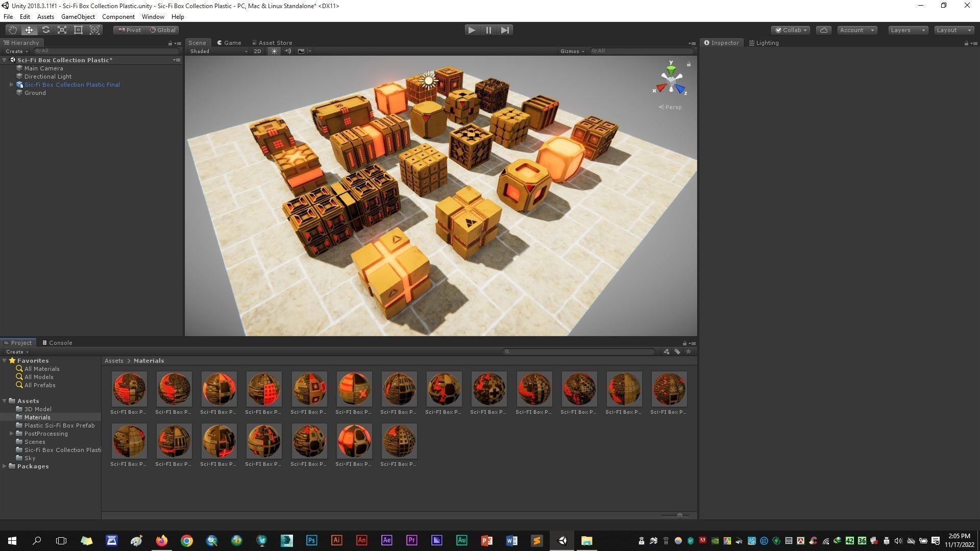The width and height of the screenshot is (980, 551).
Task: Expand Sic-Fi Box Collection Plastic Final object
Action: point(11,85)
